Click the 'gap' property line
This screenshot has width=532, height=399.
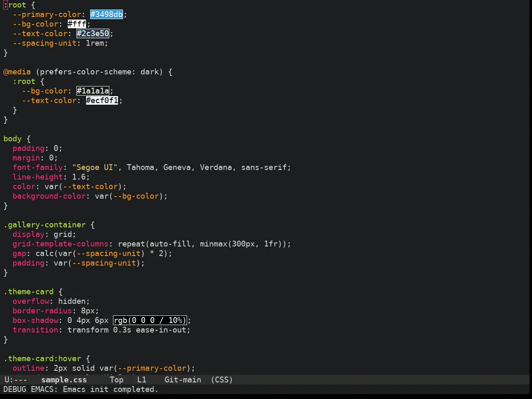pos(92,254)
